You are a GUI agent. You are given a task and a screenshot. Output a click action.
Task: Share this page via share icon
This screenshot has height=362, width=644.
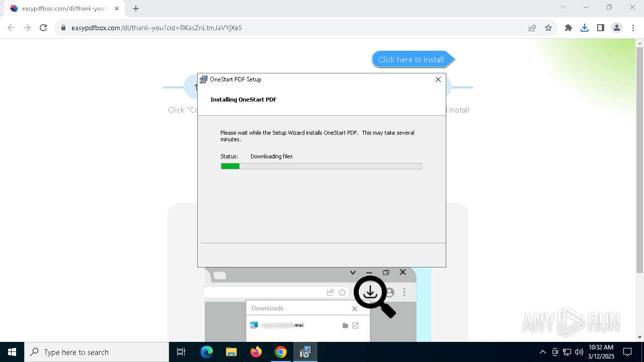532,28
